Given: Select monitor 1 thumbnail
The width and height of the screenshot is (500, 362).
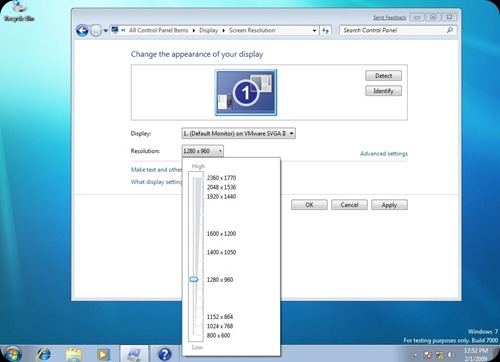Looking at the screenshot, I should (x=246, y=92).
